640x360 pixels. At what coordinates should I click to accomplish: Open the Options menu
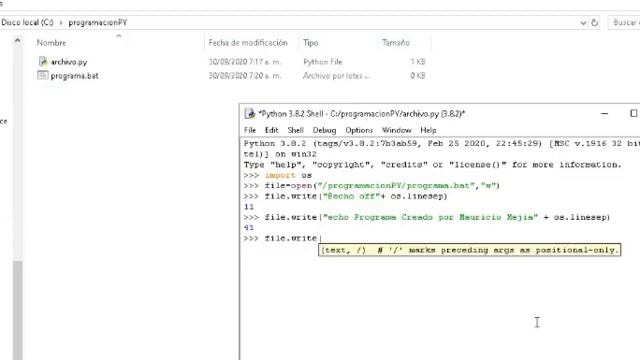click(359, 130)
